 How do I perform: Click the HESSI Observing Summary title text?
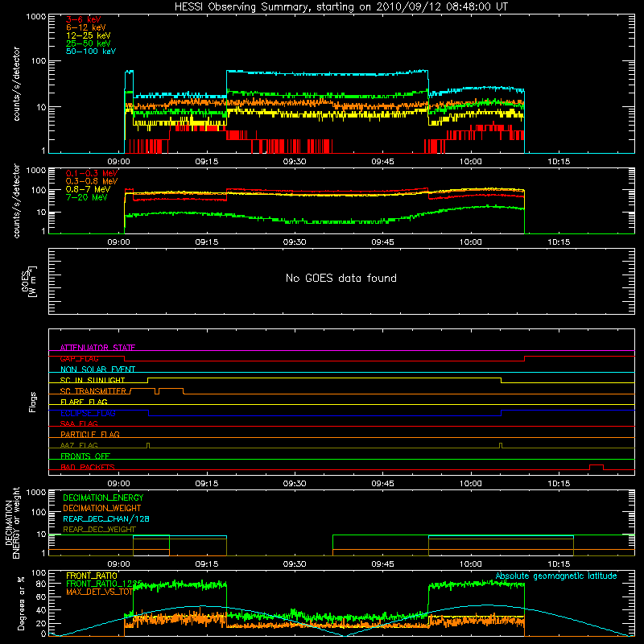341,7
